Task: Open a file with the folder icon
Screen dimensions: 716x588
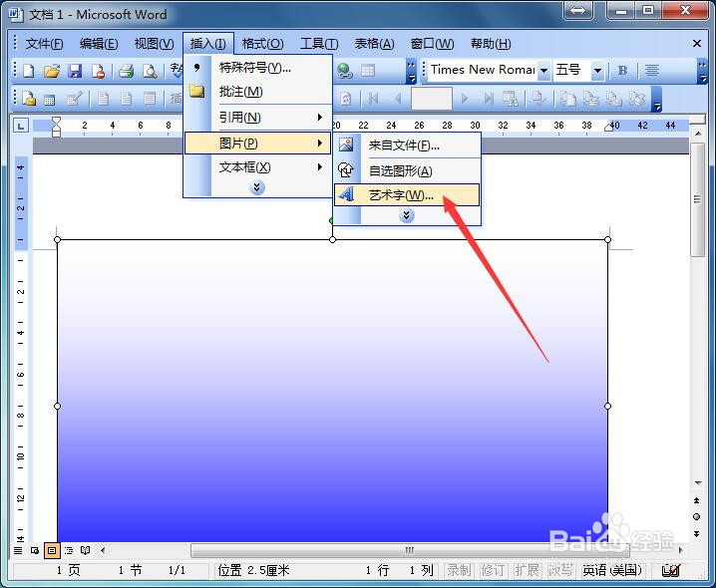Action: point(52,71)
